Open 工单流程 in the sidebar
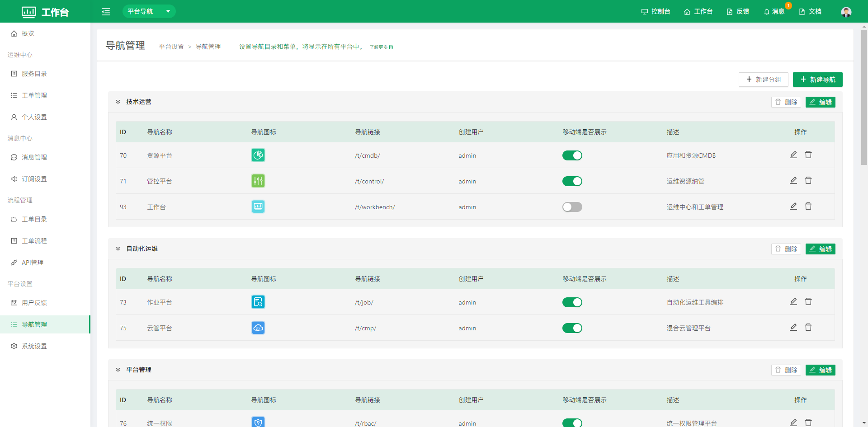This screenshot has width=868, height=427. [45, 241]
